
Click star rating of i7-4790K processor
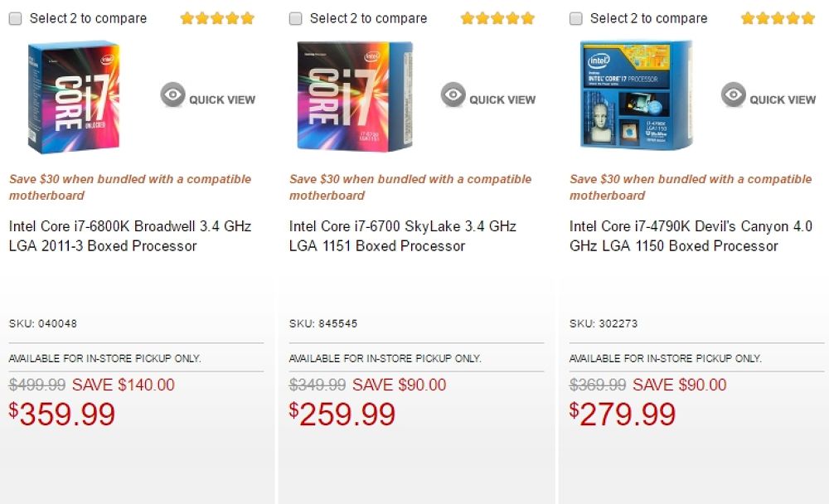pyautogui.click(x=778, y=18)
